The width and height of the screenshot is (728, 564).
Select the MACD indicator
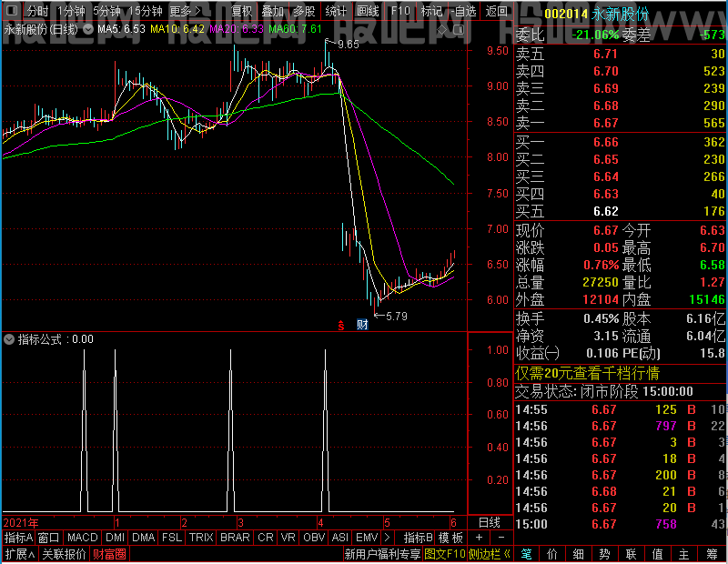(82, 538)
